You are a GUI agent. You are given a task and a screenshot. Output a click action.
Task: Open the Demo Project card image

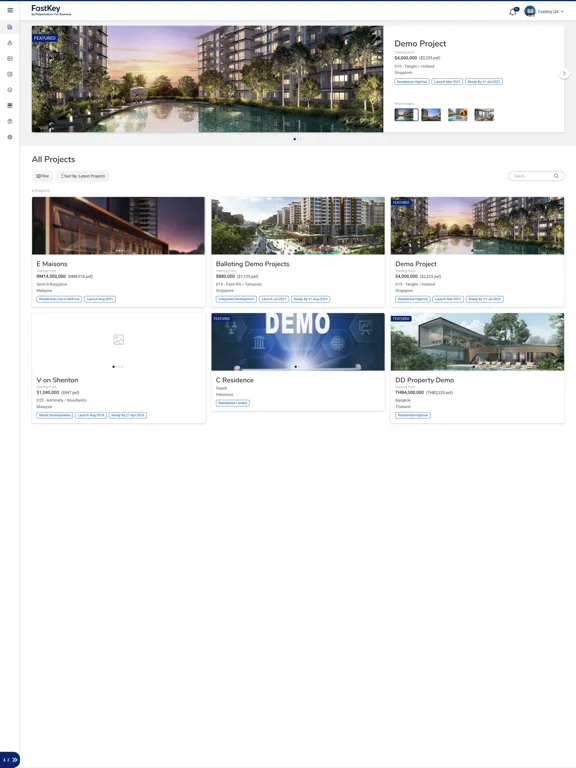point(478,225)
